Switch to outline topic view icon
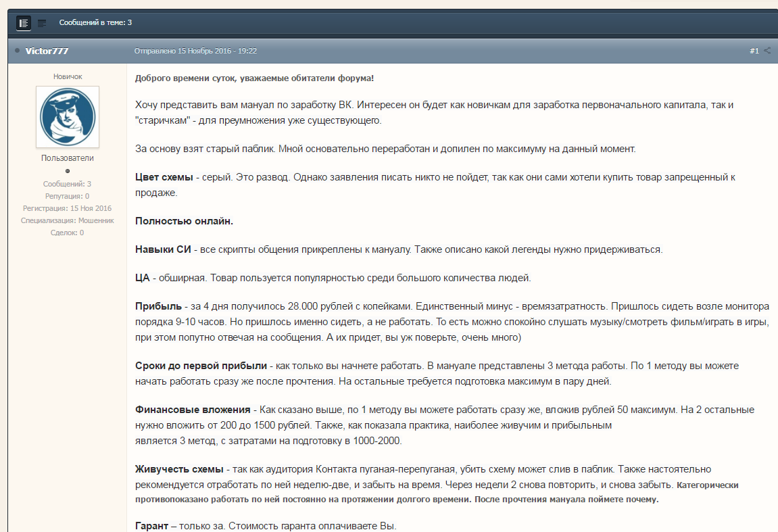 coord(42,23)
